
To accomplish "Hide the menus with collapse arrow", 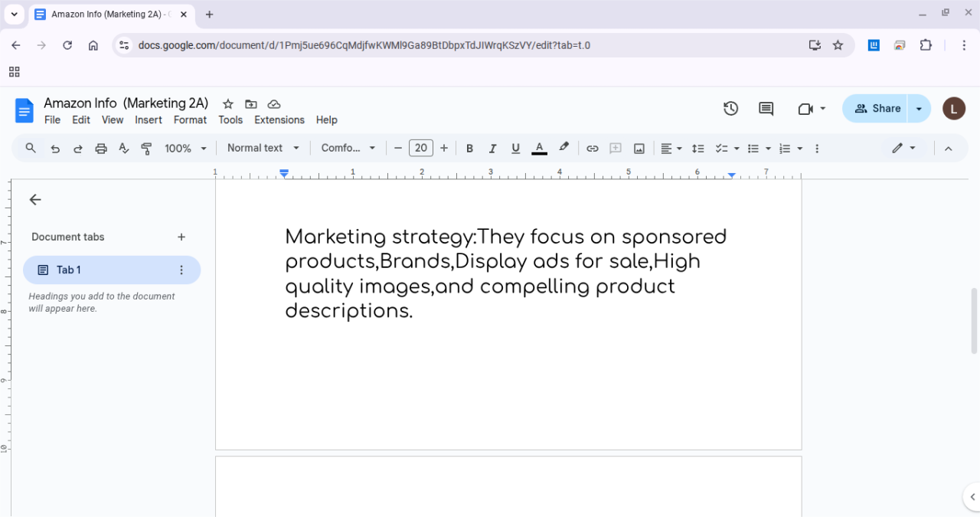I will [x=948, y=149].
